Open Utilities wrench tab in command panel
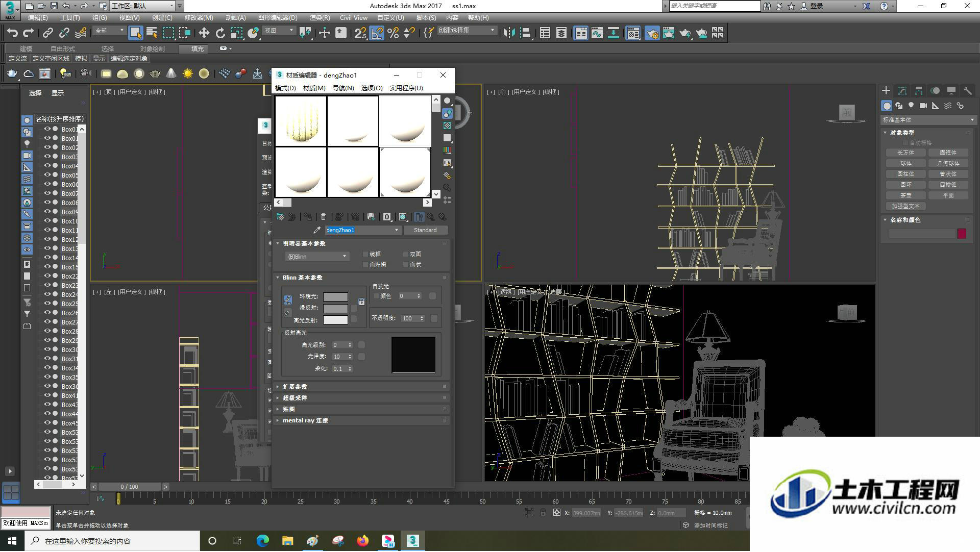This screenshot has width=980, height=552. [967, 91]
